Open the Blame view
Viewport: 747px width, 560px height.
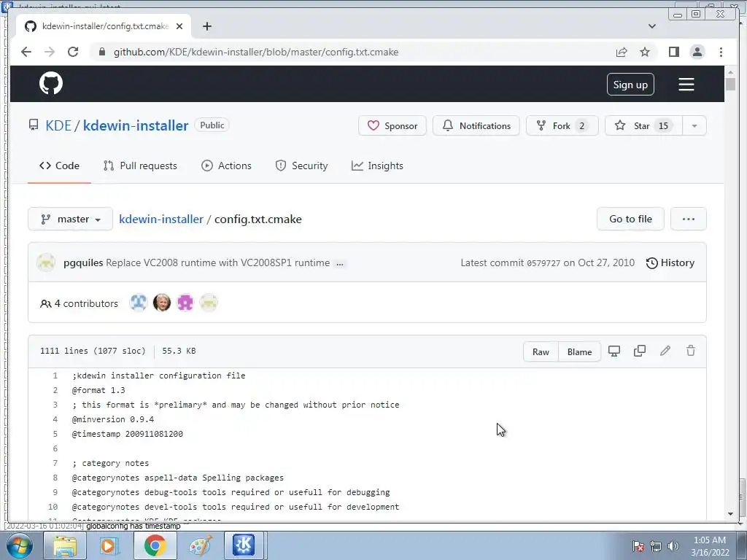point(579,352)
